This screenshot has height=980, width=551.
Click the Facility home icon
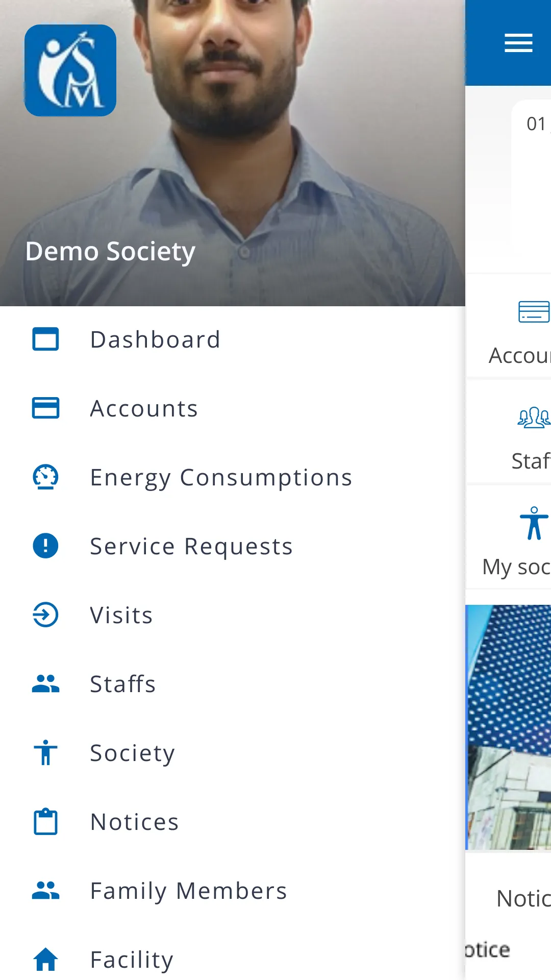[46, 960]
